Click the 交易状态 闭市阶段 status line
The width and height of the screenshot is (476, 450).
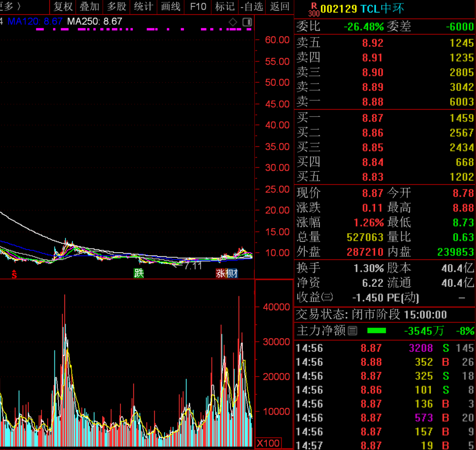(371, 315)
